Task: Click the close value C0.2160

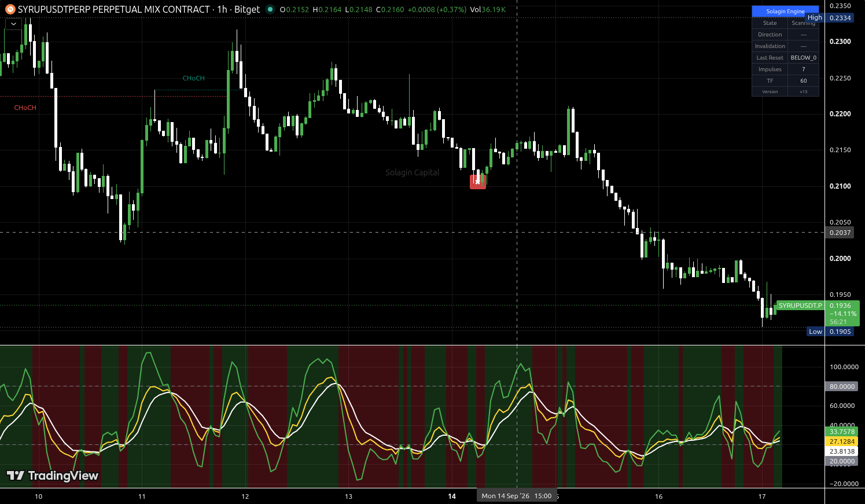Action: (389, 9)
